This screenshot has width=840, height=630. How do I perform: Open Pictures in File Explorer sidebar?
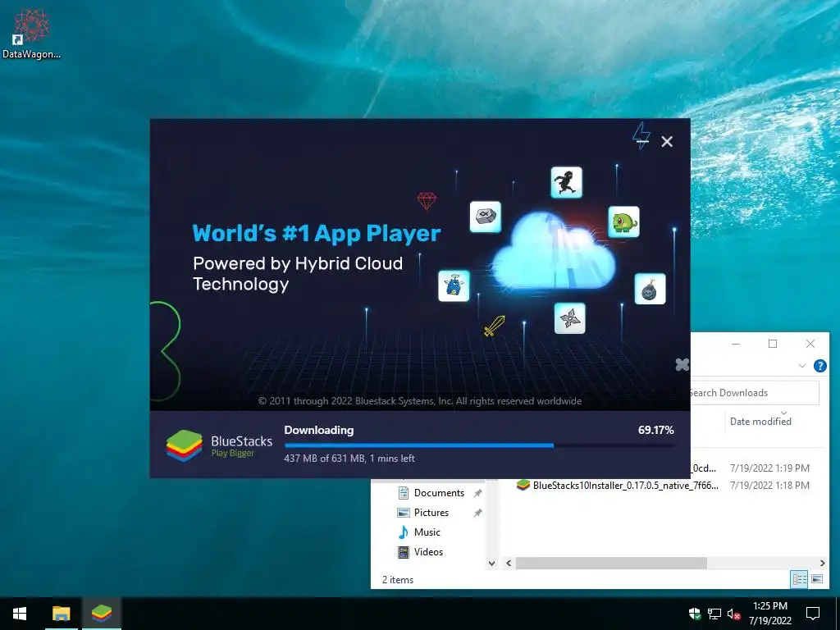431,513
